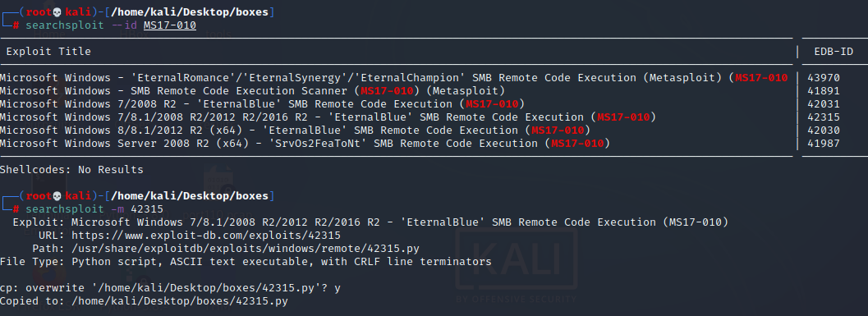Click the 'searchsploit --id' command text
Viewport: 868px width, 316px height.
pyautogui.click(x=81, y=25)
